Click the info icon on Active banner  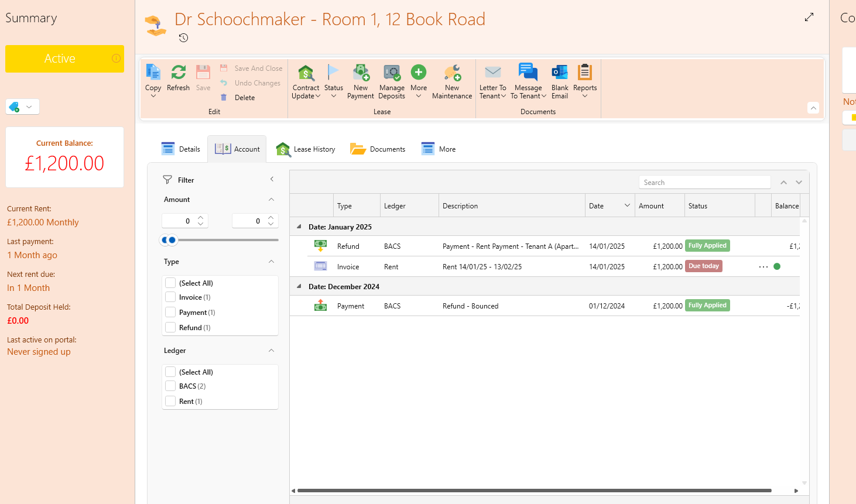[116, 59]
